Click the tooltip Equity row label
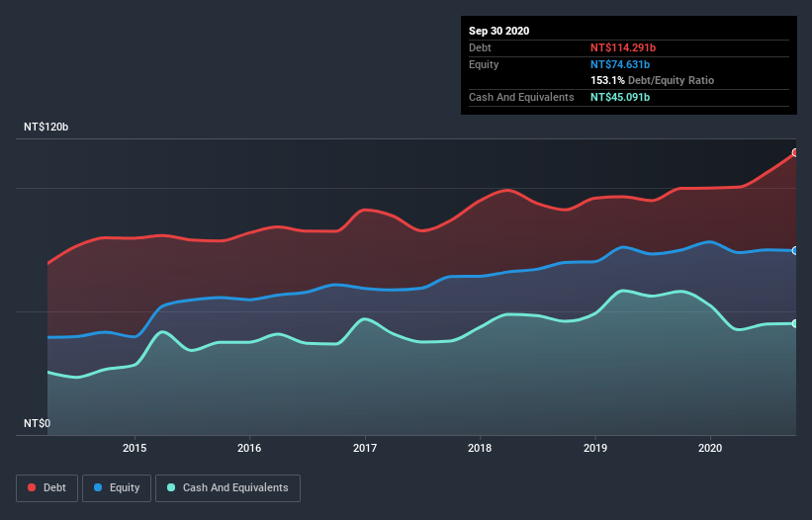812x520 pixels. (484, 64)
